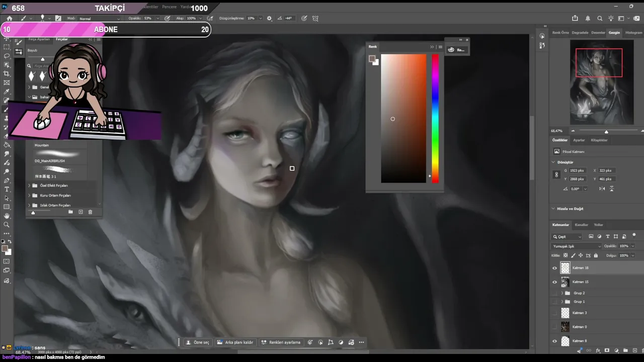Lock all on the selected layer
The width and height of the screenshot is (644, 362).
596,255
